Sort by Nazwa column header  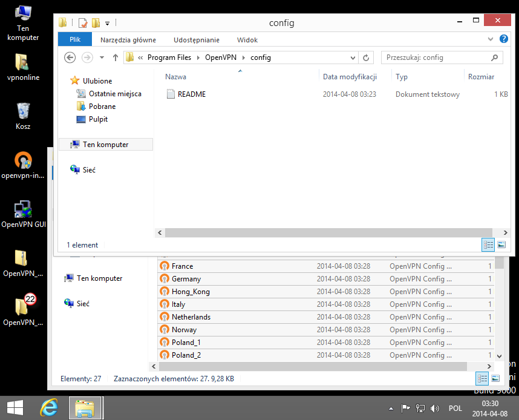coord(175,77)
